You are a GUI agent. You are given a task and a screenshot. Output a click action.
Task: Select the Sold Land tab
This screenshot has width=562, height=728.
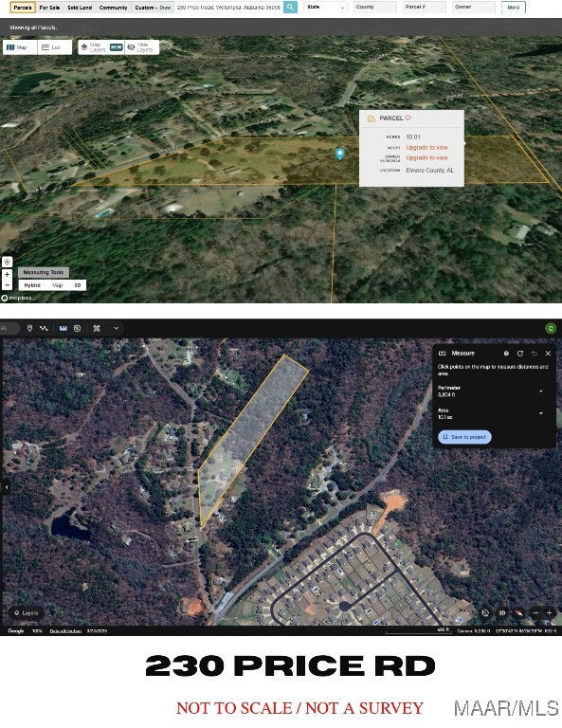point(80,8)
